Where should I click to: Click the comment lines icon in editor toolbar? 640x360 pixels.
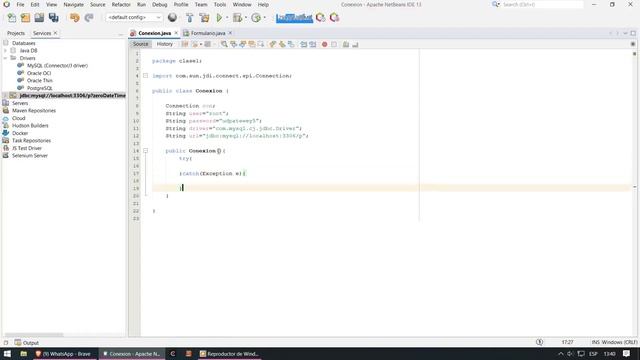(346, 44)
